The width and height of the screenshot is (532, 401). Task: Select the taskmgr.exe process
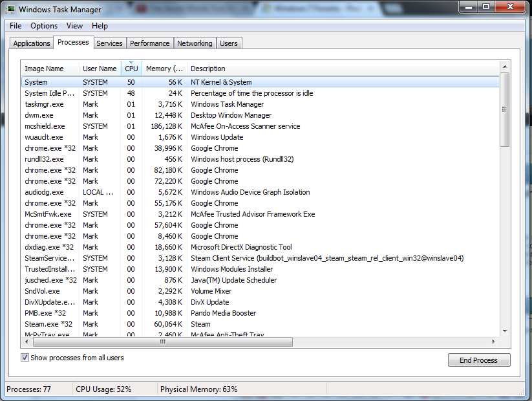(x=261, y=104)
